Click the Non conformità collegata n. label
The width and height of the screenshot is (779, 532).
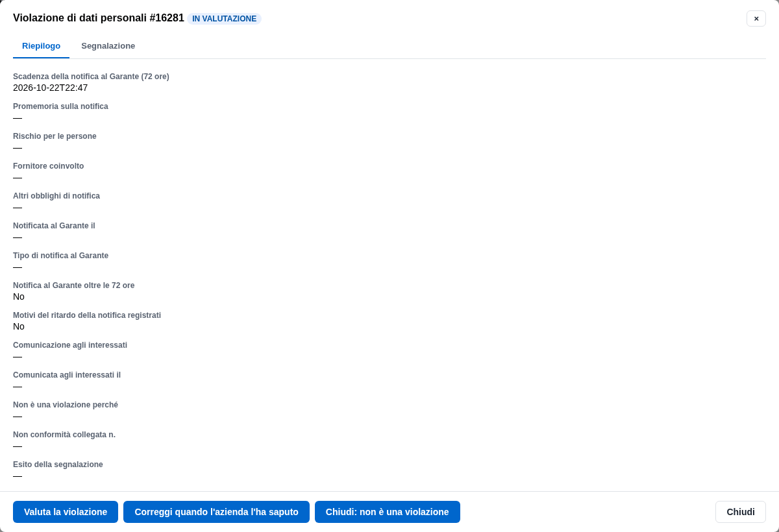(64, 435)
